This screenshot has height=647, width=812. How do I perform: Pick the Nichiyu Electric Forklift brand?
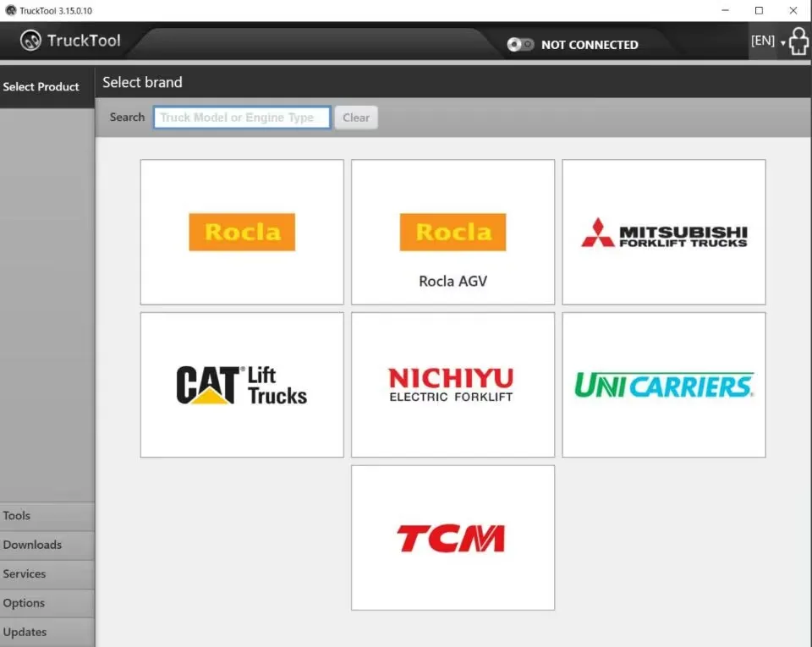[453, 385]
